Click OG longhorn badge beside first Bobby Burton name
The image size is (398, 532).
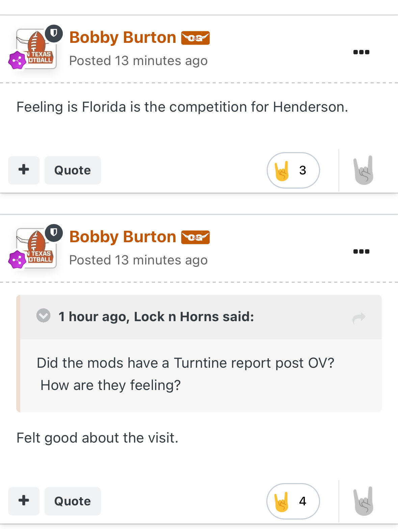195,38
